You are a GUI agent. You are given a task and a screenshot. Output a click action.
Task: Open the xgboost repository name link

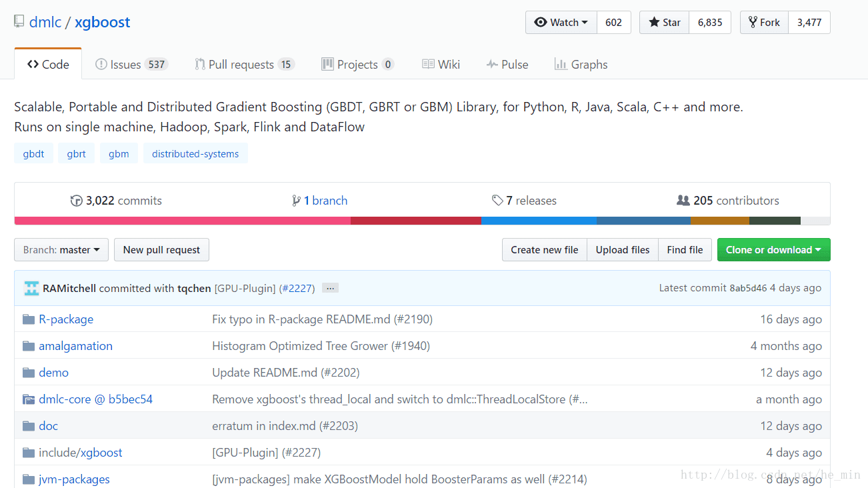(103, 22)
